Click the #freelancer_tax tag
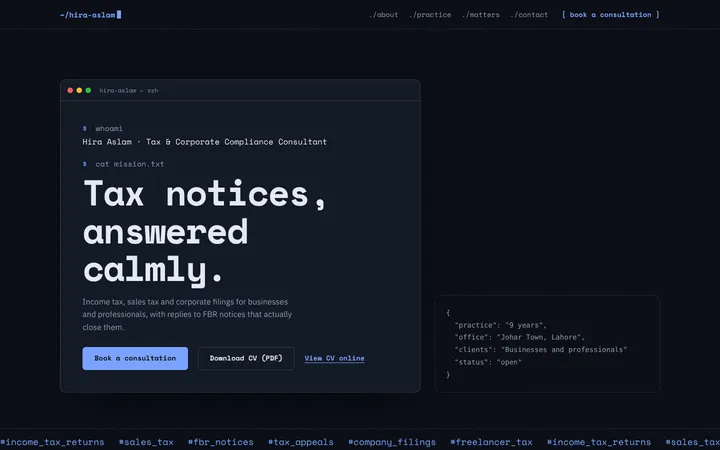 pos(491,442)
